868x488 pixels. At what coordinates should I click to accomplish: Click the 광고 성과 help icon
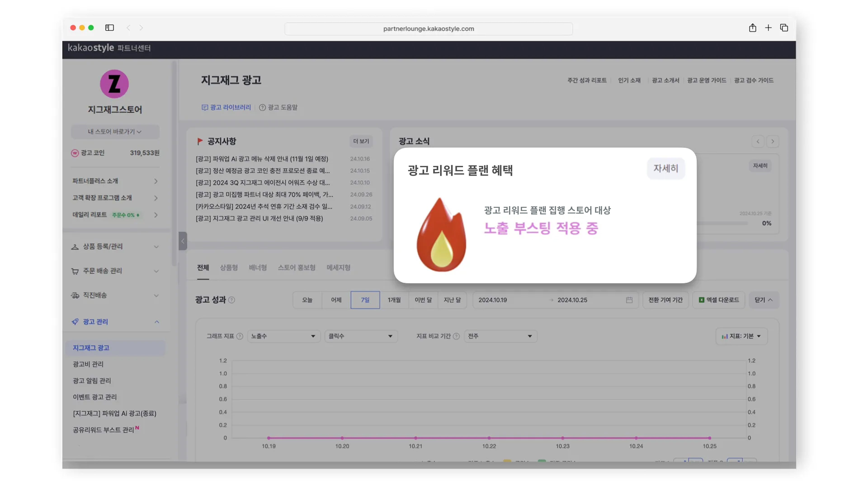click(231, 300)
